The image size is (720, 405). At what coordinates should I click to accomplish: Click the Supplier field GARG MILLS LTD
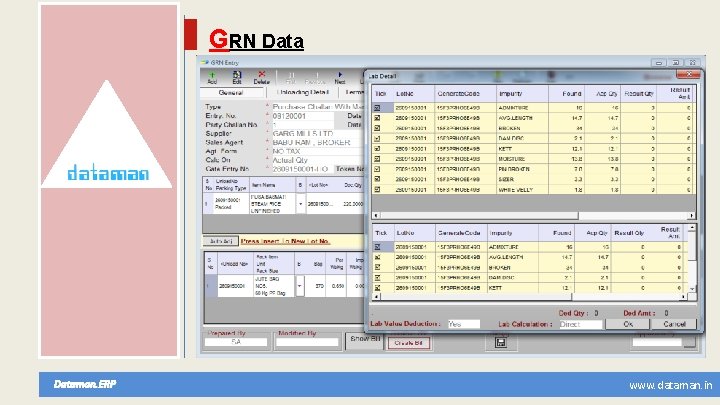click(318, 134)
